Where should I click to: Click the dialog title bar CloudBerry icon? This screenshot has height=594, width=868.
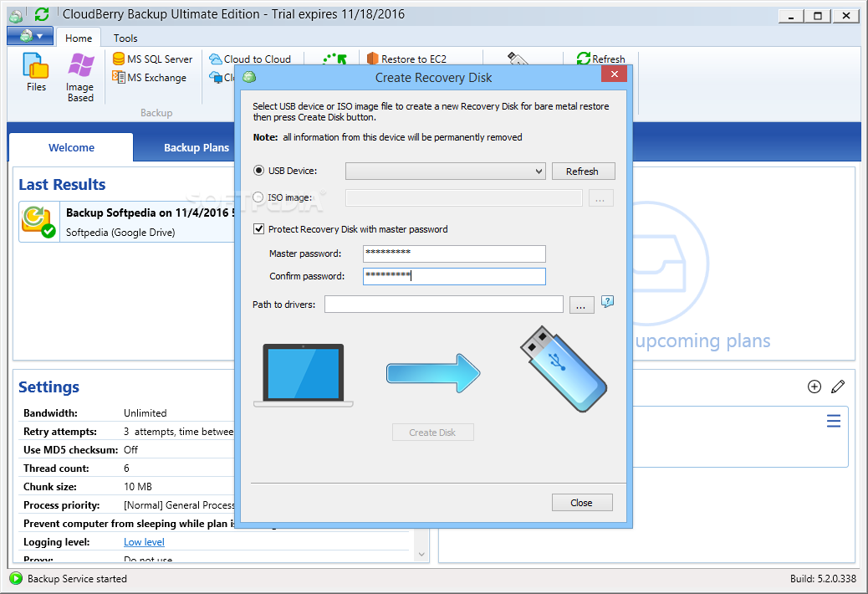pos(249,77)
